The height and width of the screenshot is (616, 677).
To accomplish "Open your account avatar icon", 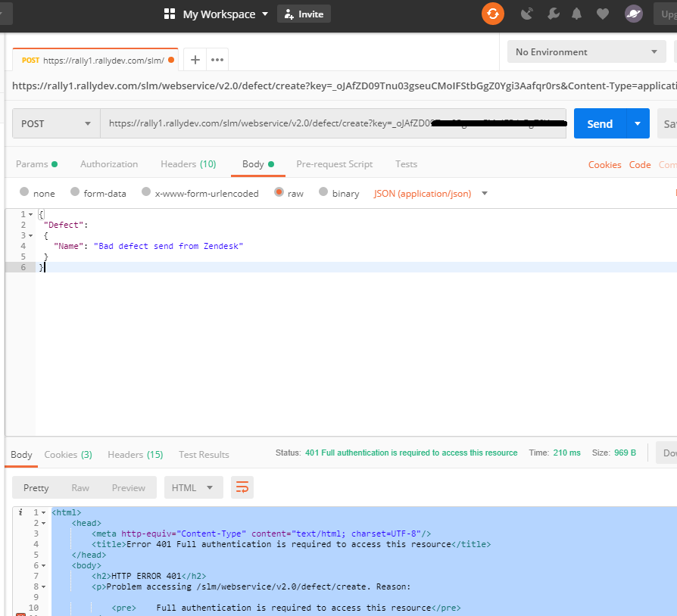I will (633, 14).
